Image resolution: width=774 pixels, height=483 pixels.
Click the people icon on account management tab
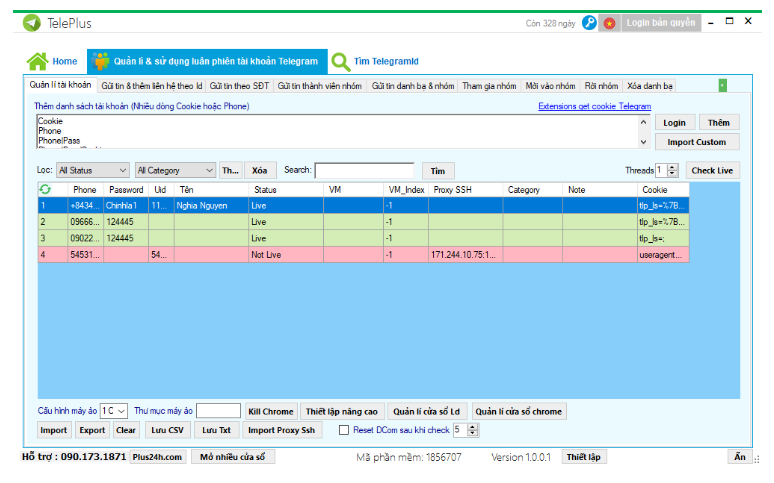click(x=101, y=61)
